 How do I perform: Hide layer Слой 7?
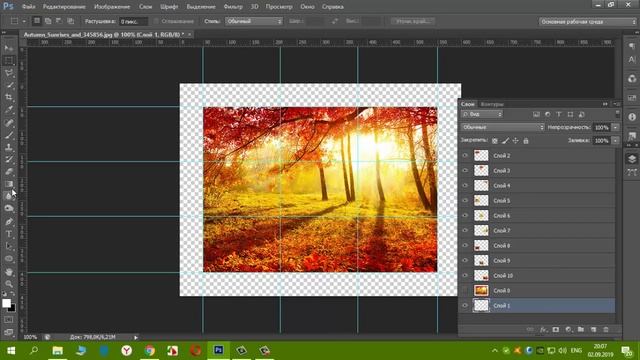tap(465, 230)
